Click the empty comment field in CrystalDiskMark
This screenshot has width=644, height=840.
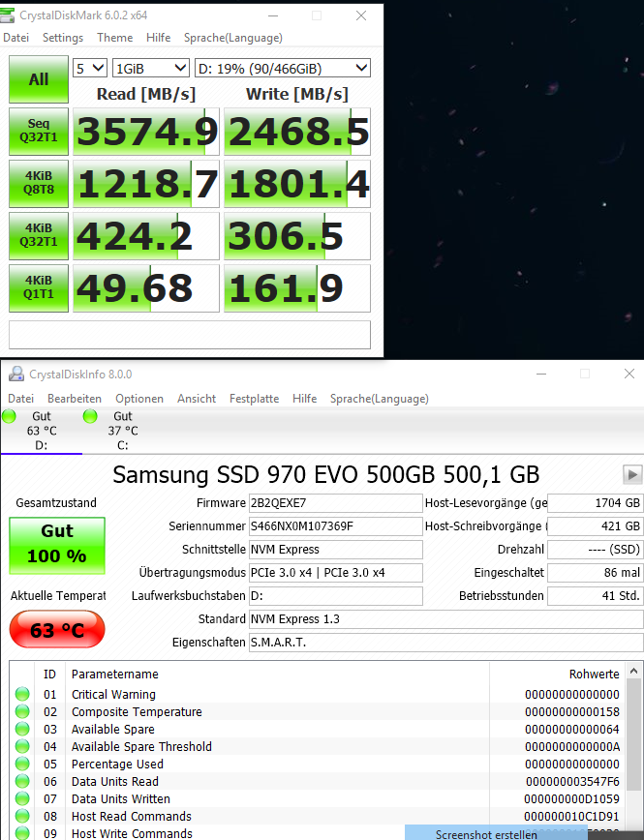pyautogui.click(x=190, y=335)
